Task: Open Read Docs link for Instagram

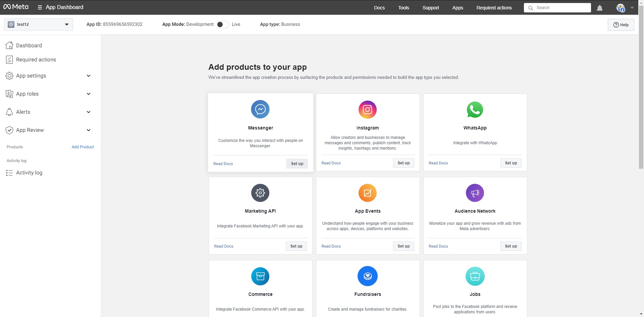Action: click(331, 163)
